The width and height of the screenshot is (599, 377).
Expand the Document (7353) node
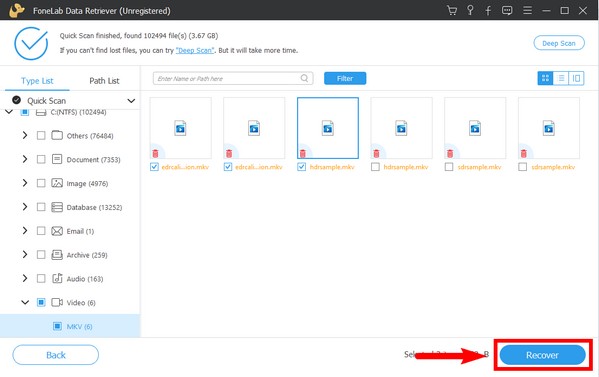pos(25,159)
